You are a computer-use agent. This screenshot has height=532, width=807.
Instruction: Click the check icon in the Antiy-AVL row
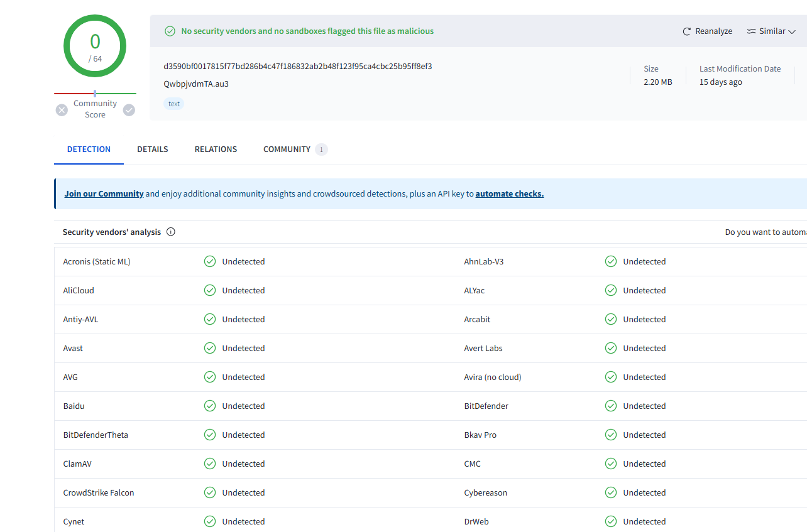tap(210, 319)
